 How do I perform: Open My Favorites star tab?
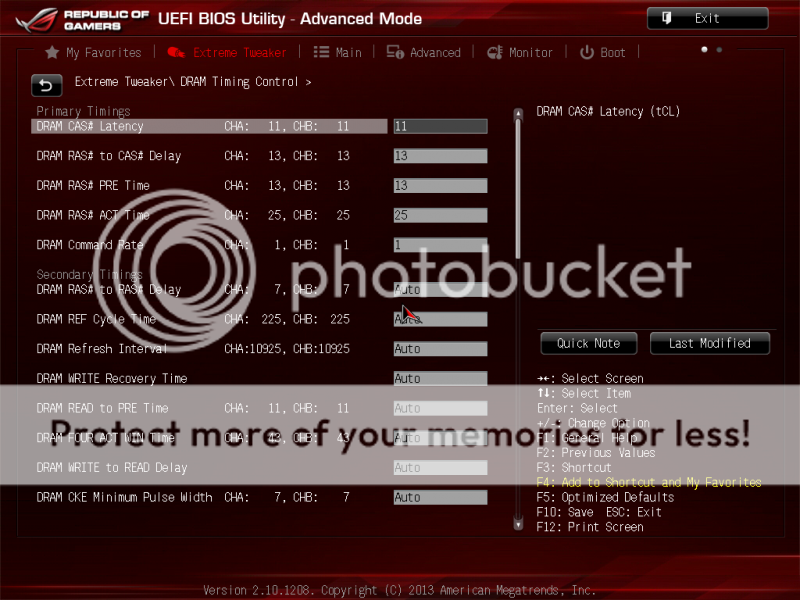point(93,52)
